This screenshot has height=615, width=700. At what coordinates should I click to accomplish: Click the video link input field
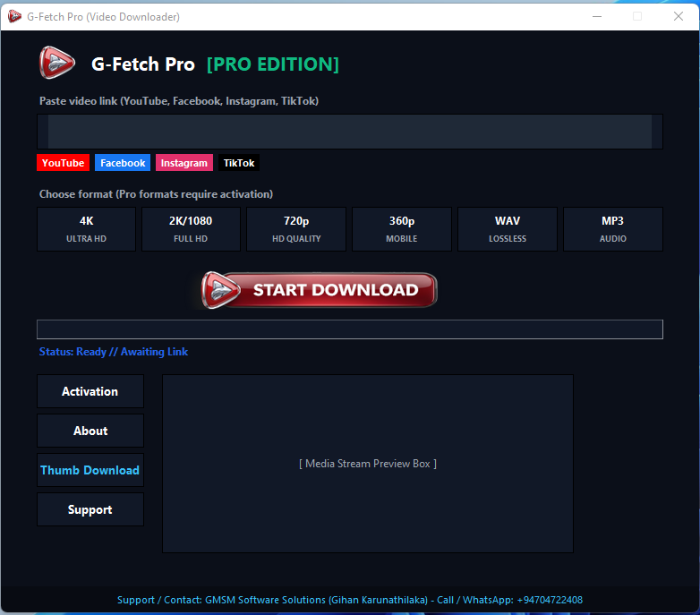coord(350,132)
